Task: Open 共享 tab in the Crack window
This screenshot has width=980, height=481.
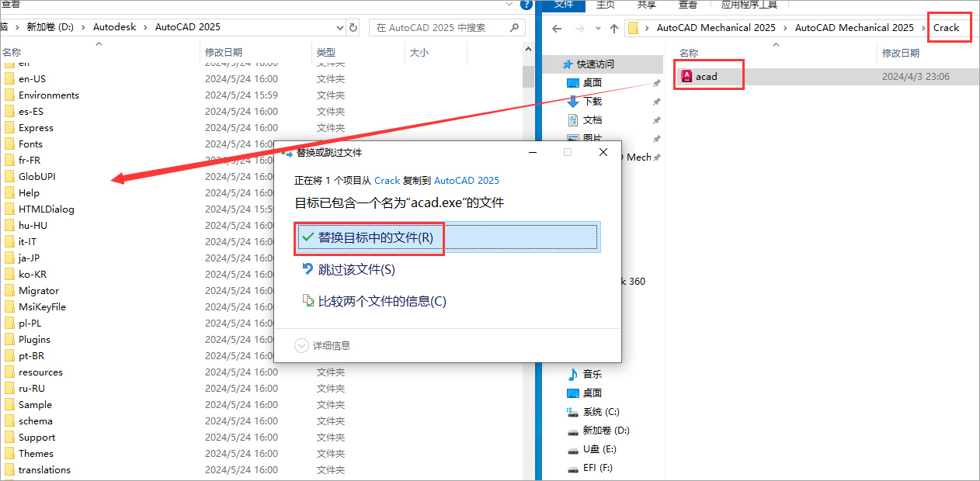Action: 647,5
